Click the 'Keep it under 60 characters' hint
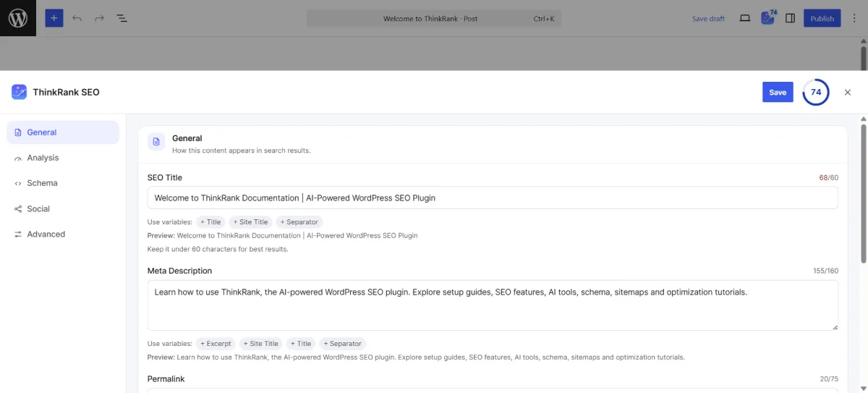Screen dimensions: 868x393 pyautogui.click(x=218, y=249)
